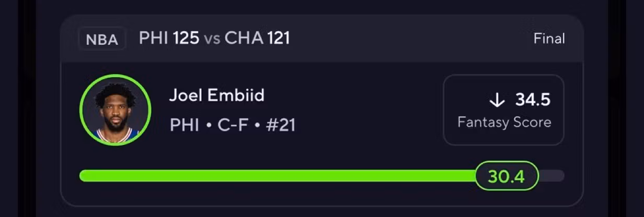Open the Joel Embiid name link
This screenshot has width=644, height=217.
click(217, 95)
